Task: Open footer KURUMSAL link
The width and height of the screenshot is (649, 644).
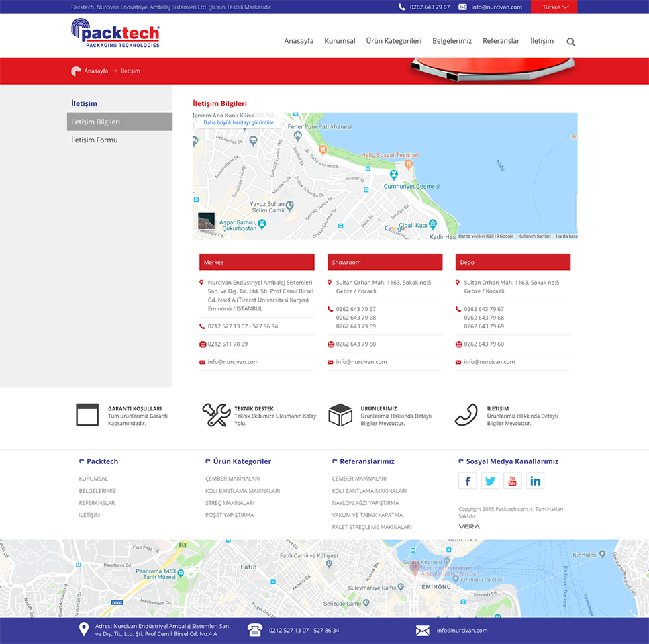Action: 93,479
